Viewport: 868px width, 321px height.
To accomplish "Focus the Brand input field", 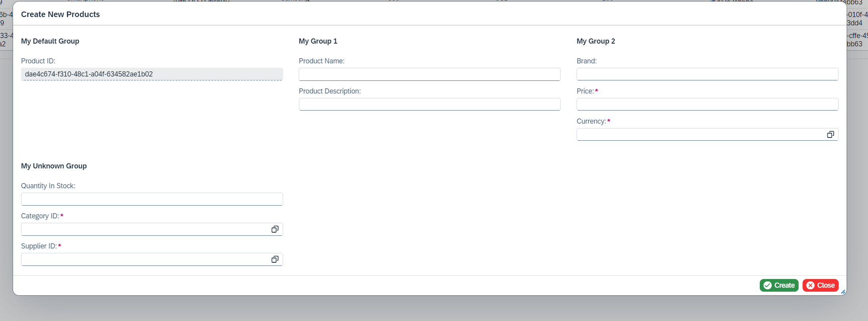I will click(707, 74).
